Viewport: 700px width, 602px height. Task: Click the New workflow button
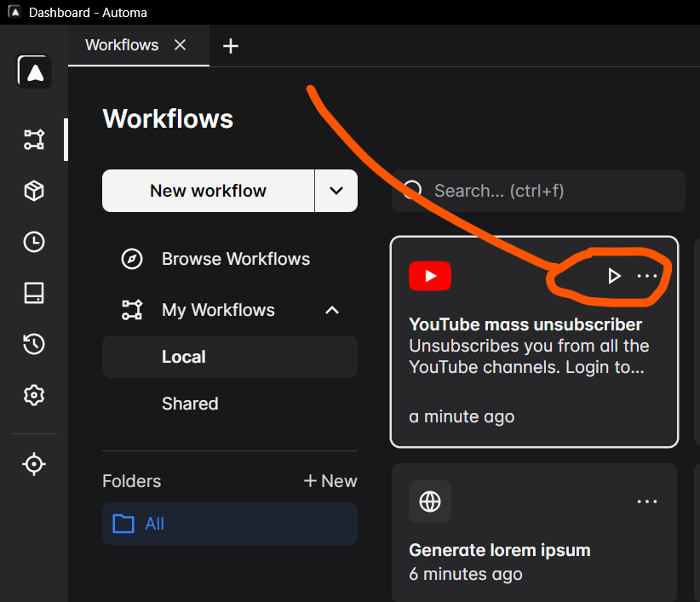click(208, 191)
